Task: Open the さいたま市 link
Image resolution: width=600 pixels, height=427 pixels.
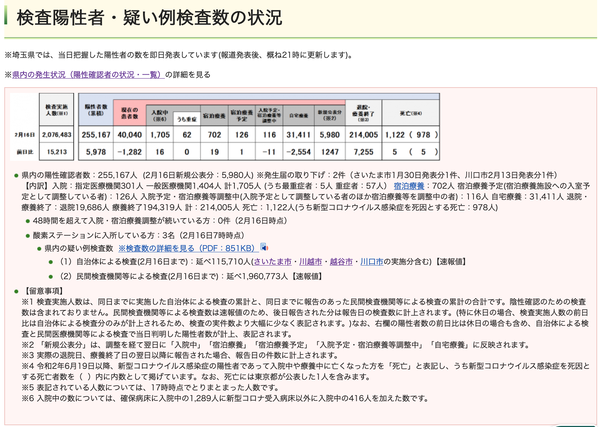Action: [272, 262]
